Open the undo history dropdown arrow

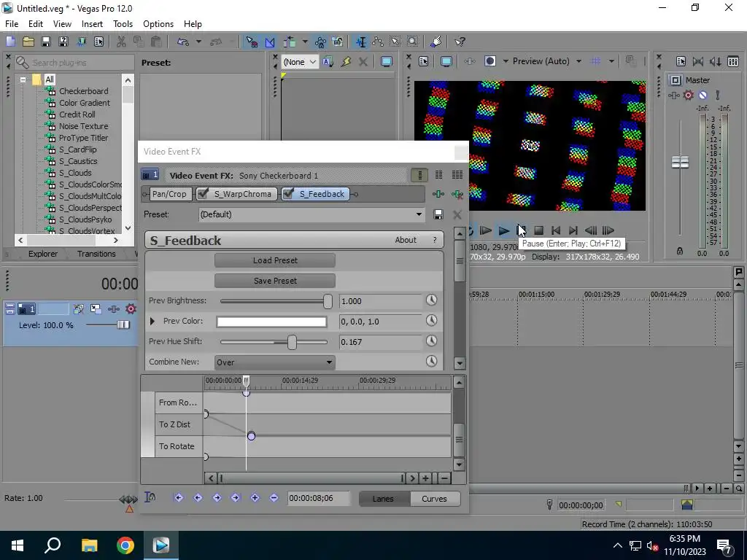[198, 42]
